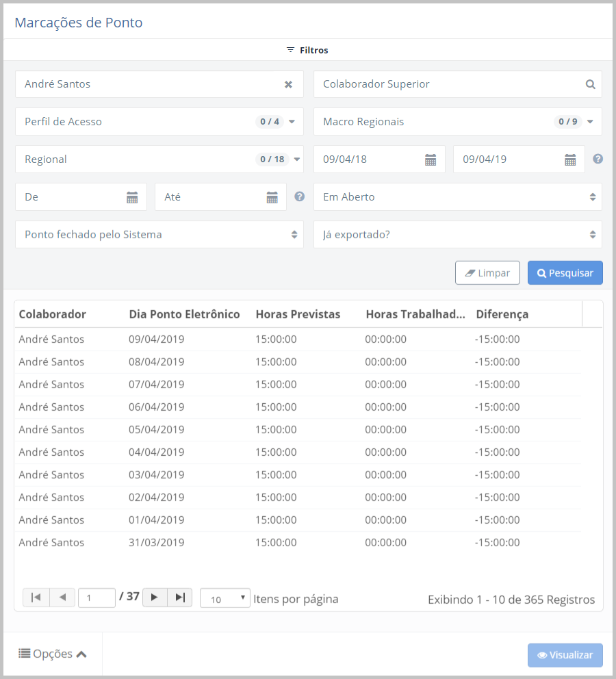Expand the Regional dropdown list
616x679 pixels.
(297, 159)
